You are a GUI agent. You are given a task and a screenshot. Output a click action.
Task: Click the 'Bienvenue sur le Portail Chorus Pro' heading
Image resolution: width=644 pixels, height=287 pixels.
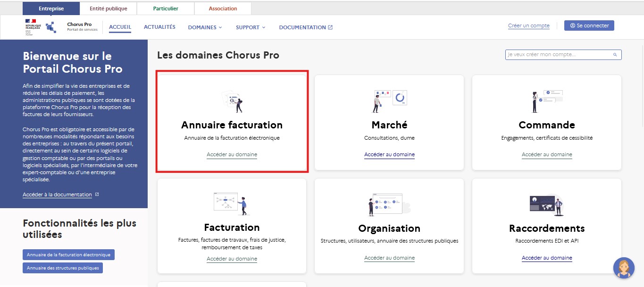pyautogui.click(x=73, y=62)
